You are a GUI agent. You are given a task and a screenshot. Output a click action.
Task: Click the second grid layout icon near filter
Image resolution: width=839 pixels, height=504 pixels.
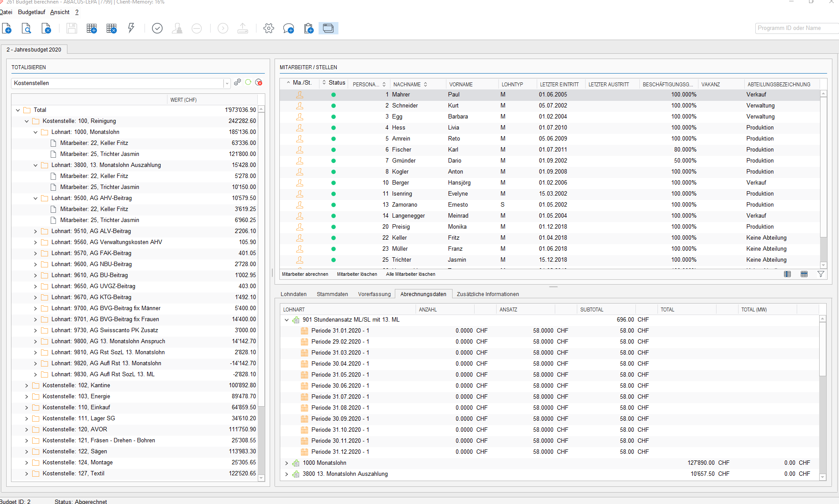[804, 274]
